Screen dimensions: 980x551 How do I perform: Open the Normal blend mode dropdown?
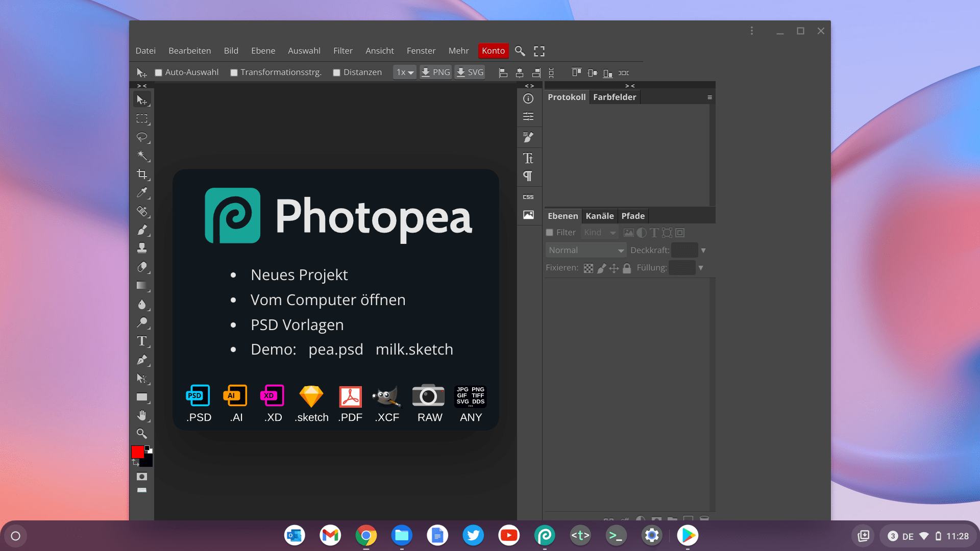(586, 250)
